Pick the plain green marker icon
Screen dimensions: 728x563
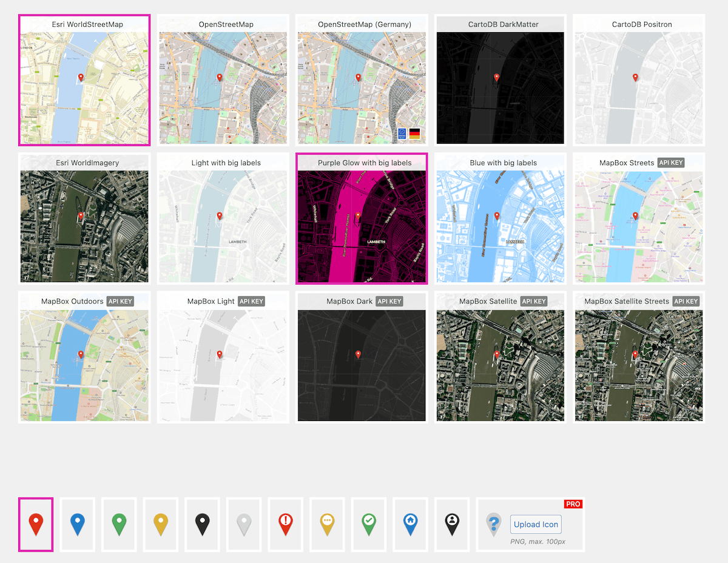tap(119, 524)
